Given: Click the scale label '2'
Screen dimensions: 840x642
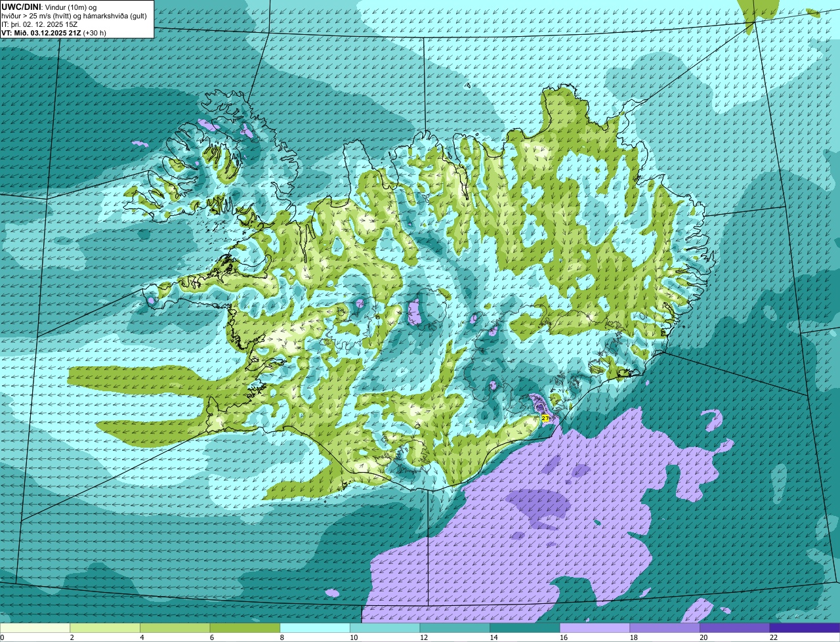Looking at the screenshot, I should [x=72, y=637].
